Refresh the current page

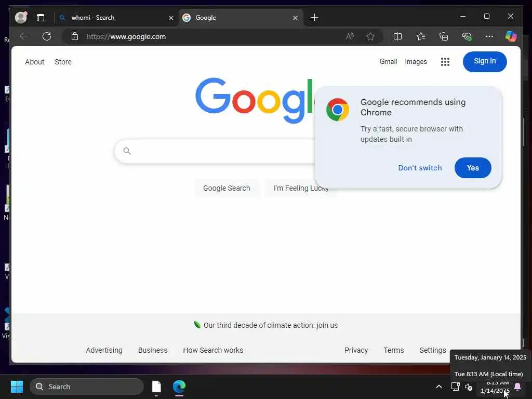click(47, 36)
